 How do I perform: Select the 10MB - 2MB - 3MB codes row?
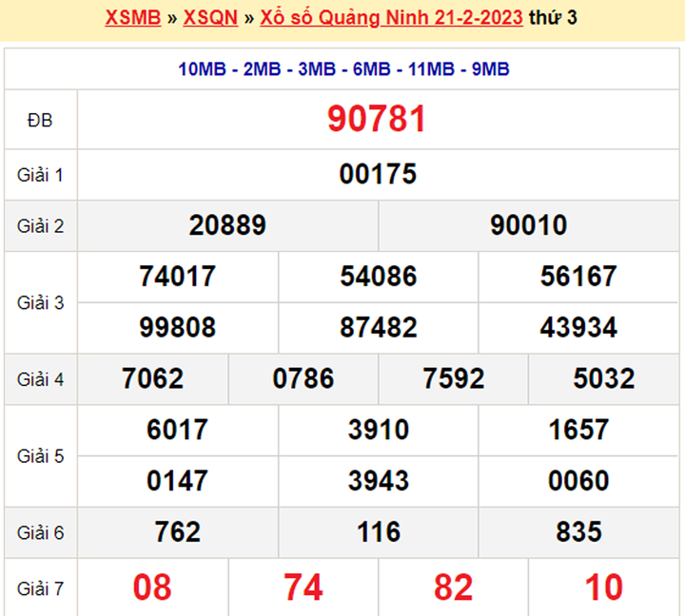pos(343,69)
